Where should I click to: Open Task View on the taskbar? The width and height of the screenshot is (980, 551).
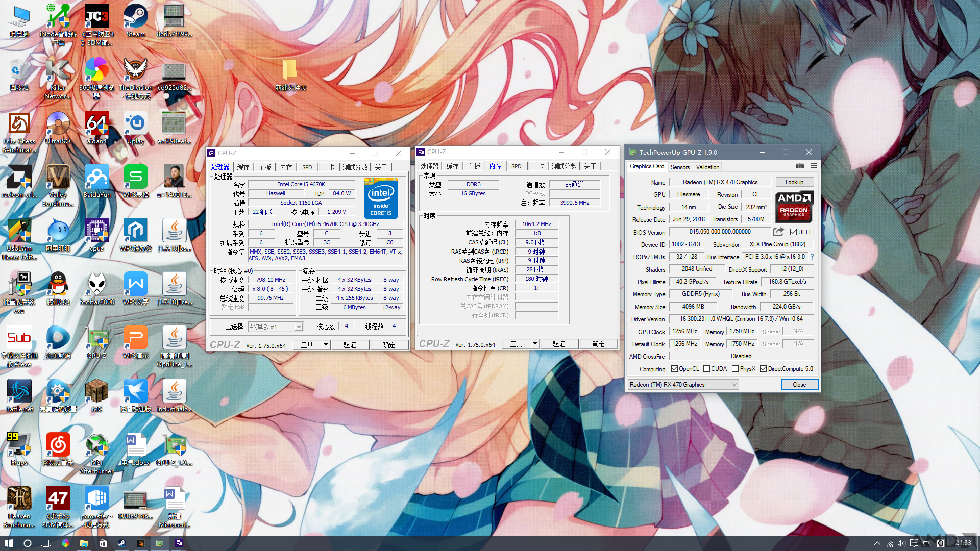tap(46, 543)
